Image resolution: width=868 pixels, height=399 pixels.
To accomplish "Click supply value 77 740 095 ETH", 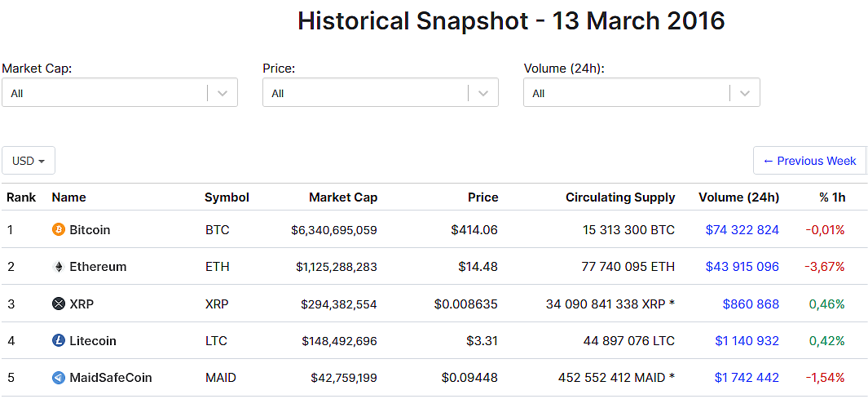I will (x=628, y=267).
